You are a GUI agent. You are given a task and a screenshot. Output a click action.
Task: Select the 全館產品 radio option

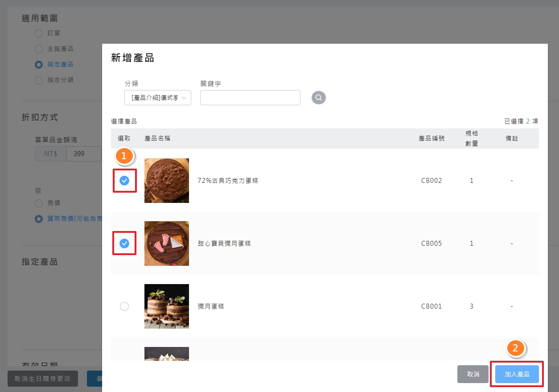click(x=39, y=49)
